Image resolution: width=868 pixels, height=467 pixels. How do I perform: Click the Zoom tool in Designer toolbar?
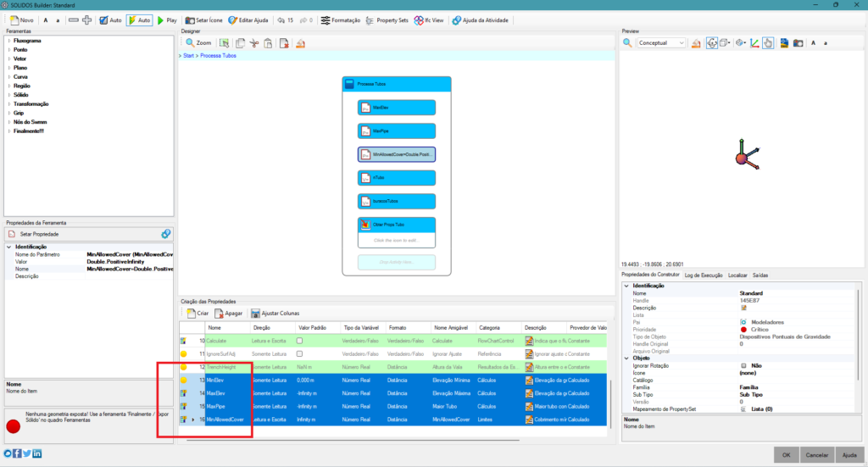(198, 42)
